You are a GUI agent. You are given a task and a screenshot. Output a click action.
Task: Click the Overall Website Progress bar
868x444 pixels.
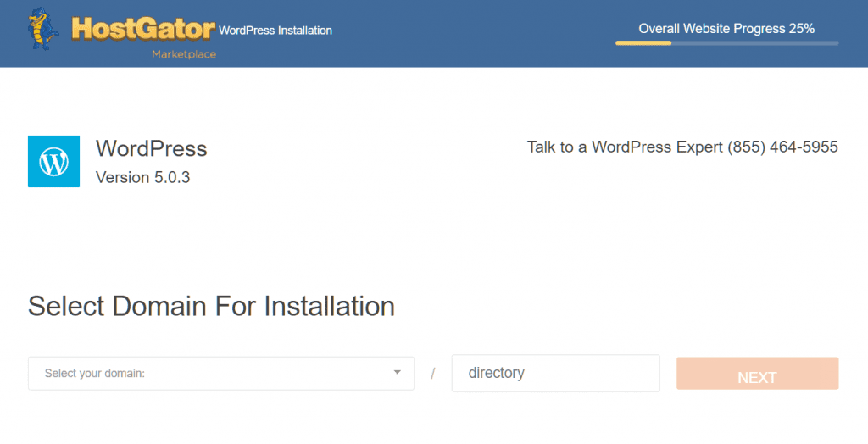[x=726, y=43]
